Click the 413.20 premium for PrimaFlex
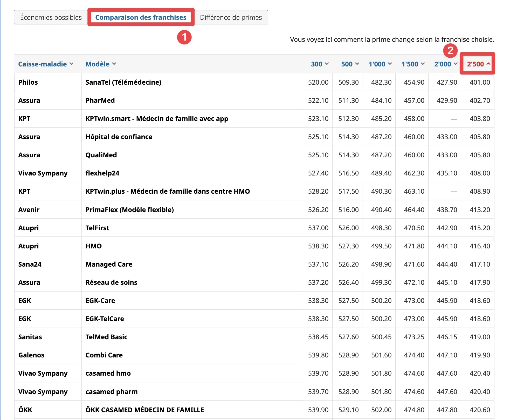Image resolution: width=510 pixels, height=420 pixels. tap(480, 210)
